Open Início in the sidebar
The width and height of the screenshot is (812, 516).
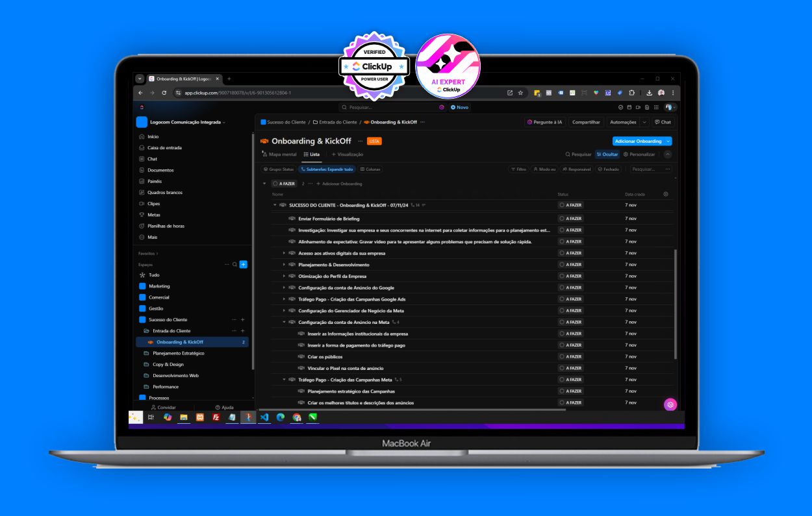click(x=153, y=137)
